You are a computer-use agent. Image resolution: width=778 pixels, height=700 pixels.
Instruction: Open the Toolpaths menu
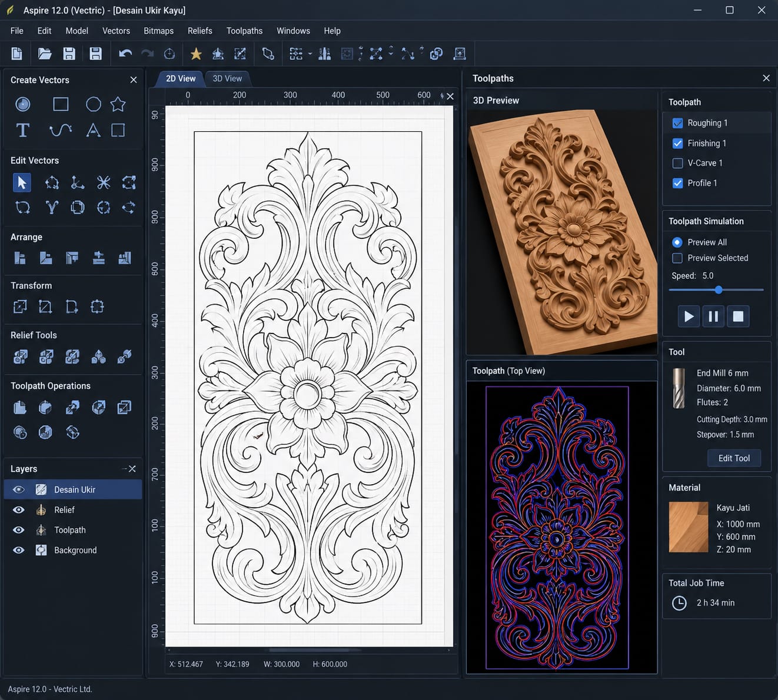pos(244,31)
